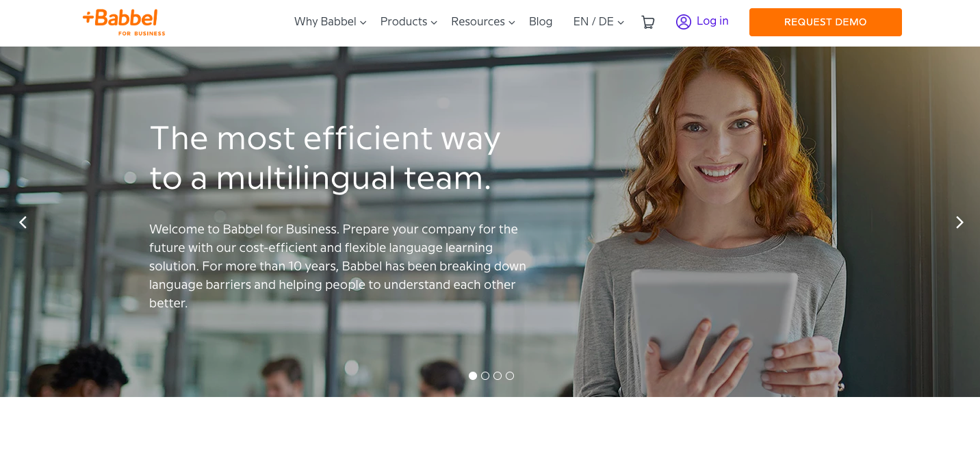Open the shopping cart icon
This screenshot has width=980, height=460.
pos(647,22)
